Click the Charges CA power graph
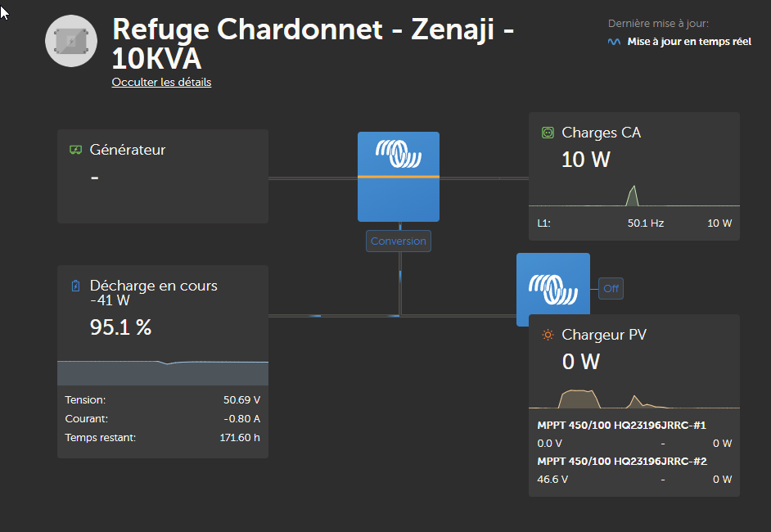Screen dimensions: 771x532 click(633, 196)
